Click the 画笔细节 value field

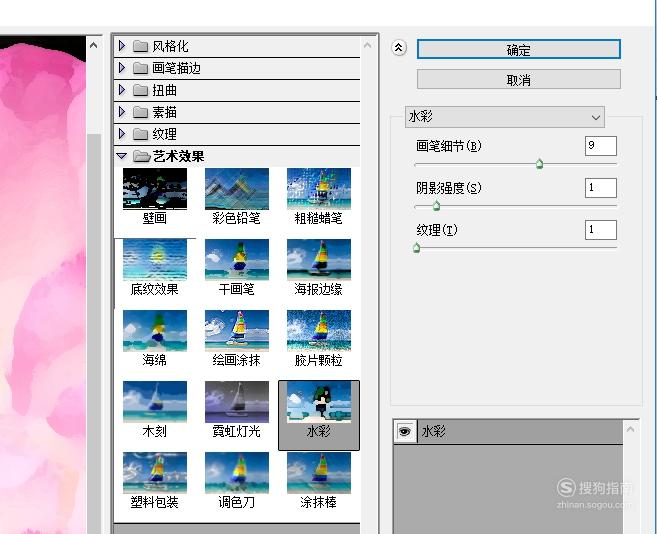tap(600, 146)
